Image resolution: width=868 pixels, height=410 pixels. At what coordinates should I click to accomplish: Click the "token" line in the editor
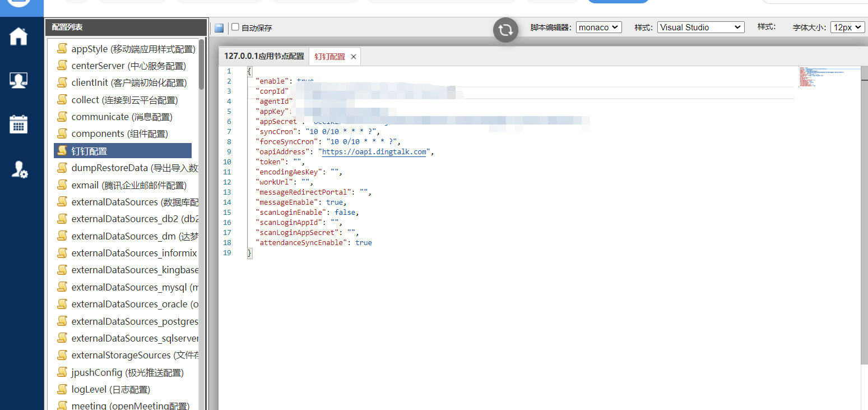point(280,162)
